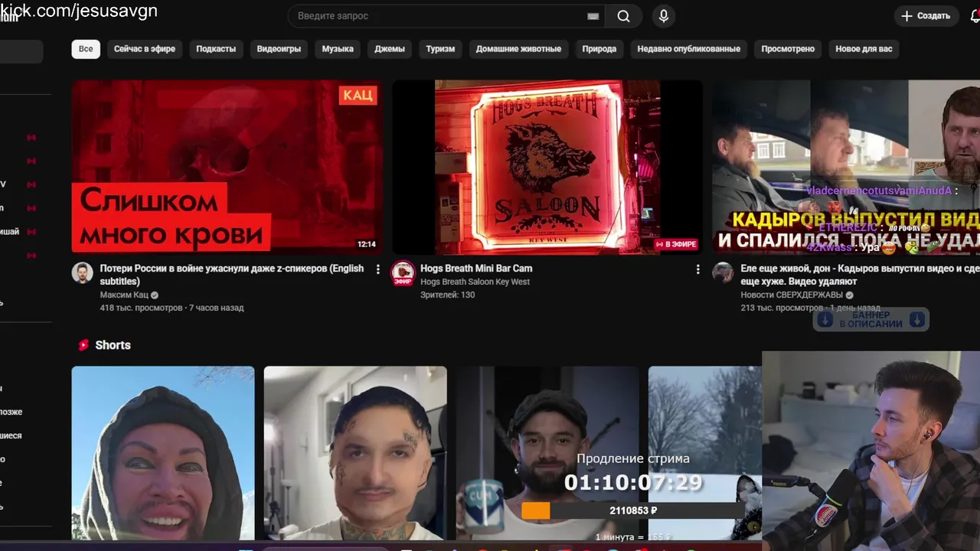Click the 213 тыс. просмотров text

coord(782,308)
